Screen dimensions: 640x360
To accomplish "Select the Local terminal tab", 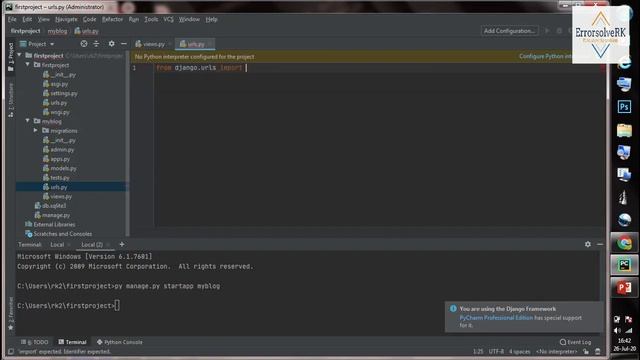I will (x=57, y=244).
